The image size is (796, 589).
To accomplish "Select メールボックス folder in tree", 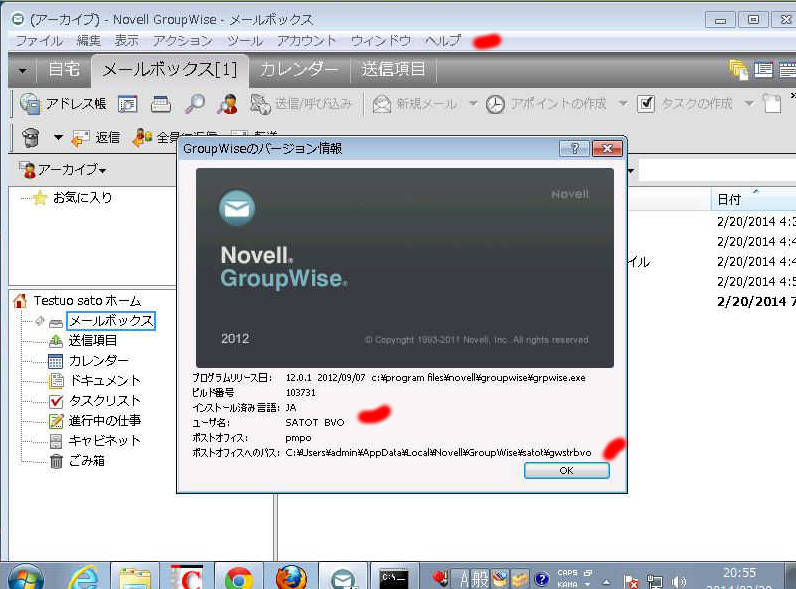I will (111, 321).
